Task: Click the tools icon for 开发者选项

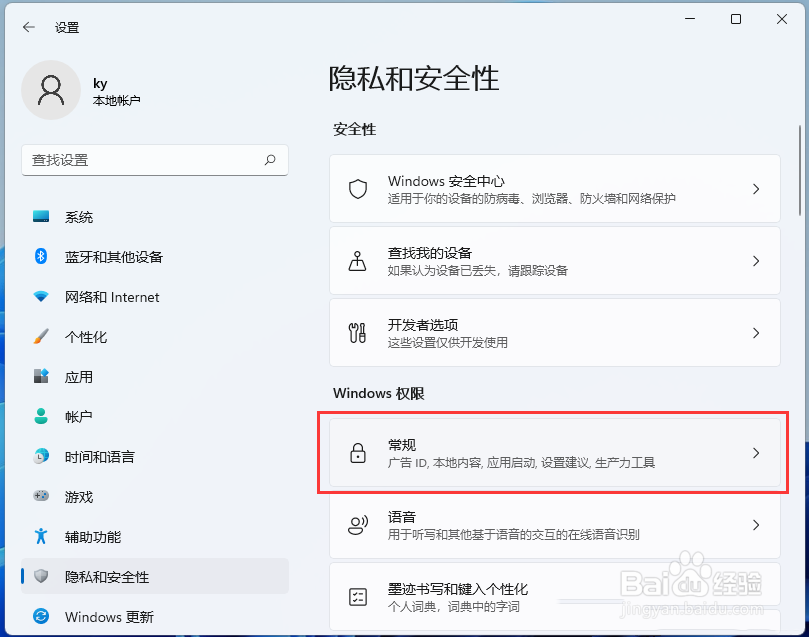Action: (358, 333)
